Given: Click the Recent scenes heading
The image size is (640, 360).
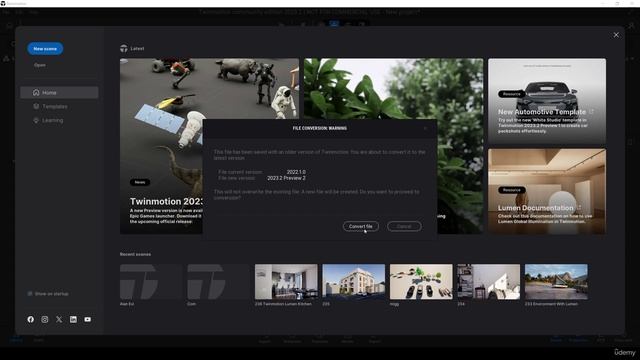Looking at the screenshot, I should [x=135, y=254].
